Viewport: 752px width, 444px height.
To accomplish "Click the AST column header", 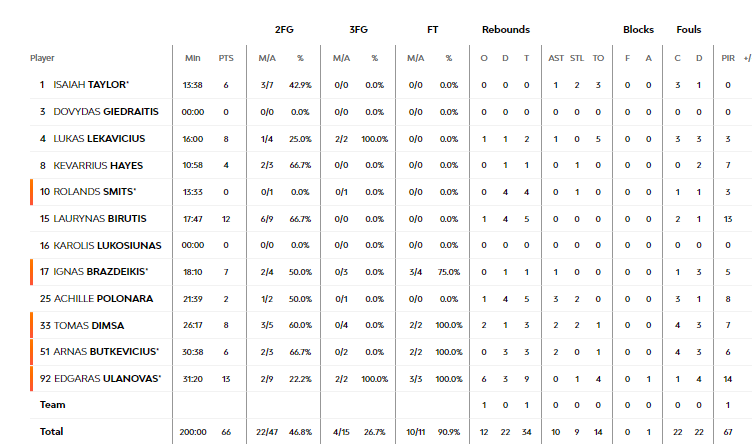I will click(x=556, y=58).
